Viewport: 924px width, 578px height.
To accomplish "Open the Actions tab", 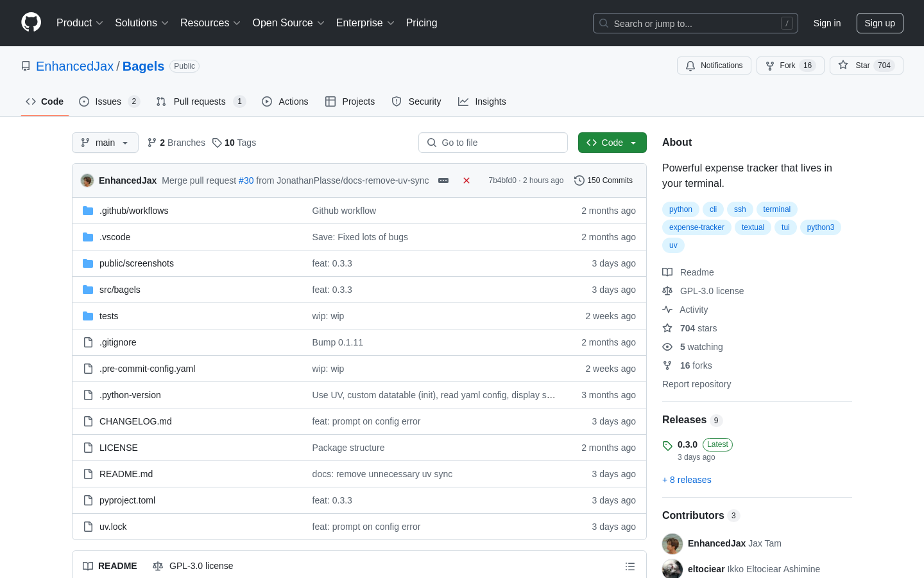I will 285,101.
